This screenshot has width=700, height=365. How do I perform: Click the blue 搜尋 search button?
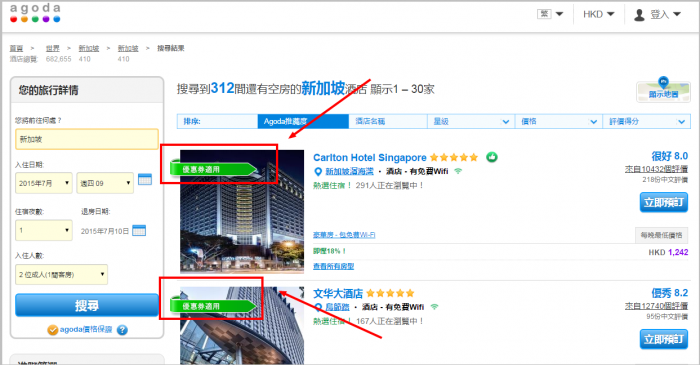click(87, 305)
